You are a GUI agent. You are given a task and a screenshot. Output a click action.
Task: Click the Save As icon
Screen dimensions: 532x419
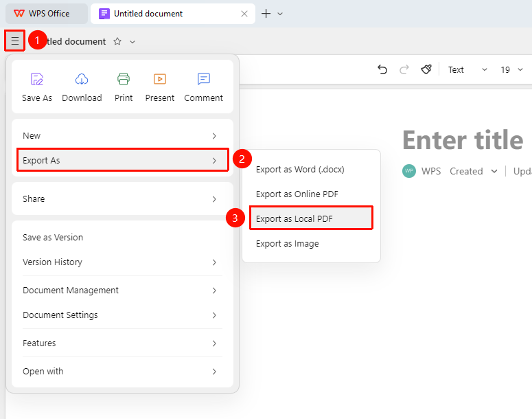point(37,79)
